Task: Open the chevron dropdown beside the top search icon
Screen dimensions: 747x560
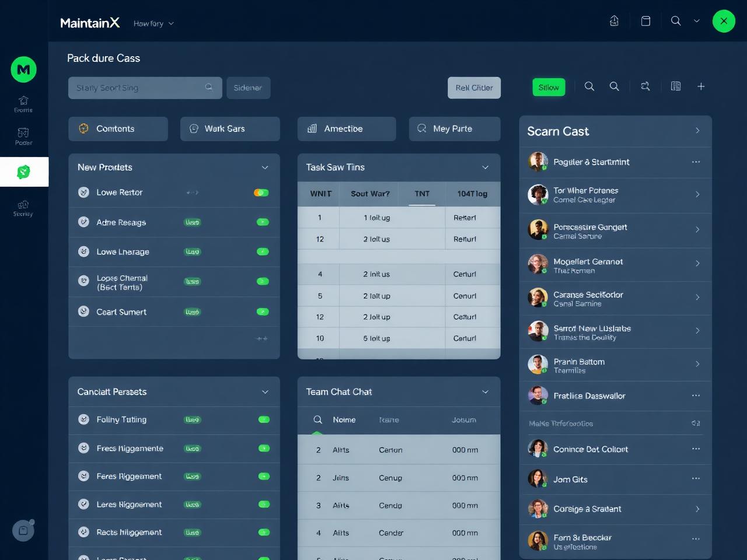Action: point(696,21)
